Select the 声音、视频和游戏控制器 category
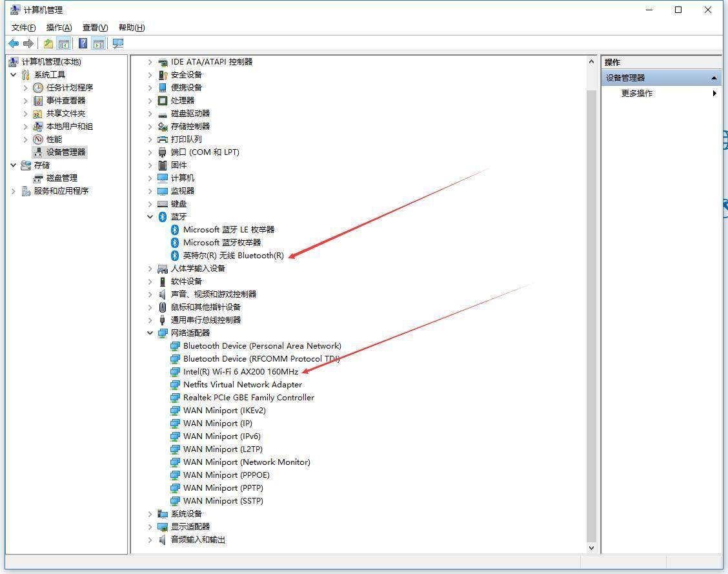The image size is (728, 574). click(x=213, y=294)
